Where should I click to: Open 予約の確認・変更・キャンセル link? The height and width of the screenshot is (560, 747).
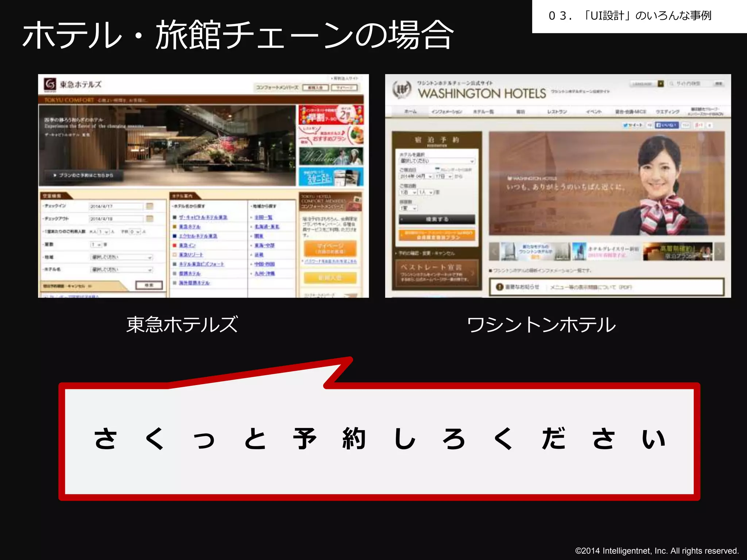click(426, 253)
